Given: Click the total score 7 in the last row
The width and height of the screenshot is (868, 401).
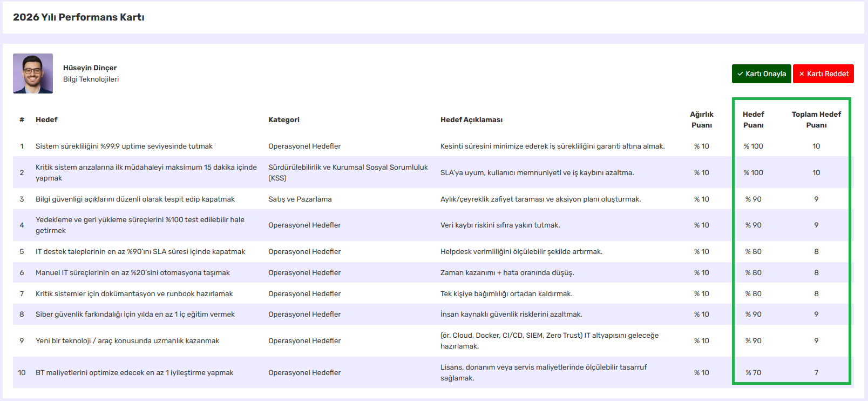Looking at the screenshot, I should coord(816,373).
